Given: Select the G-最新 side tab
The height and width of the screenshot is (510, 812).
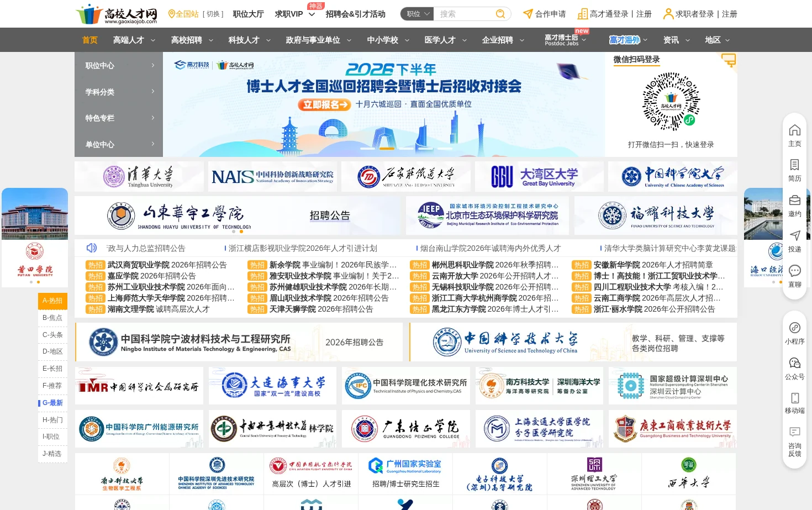Looking at the screenshot, I should [52, 403].
